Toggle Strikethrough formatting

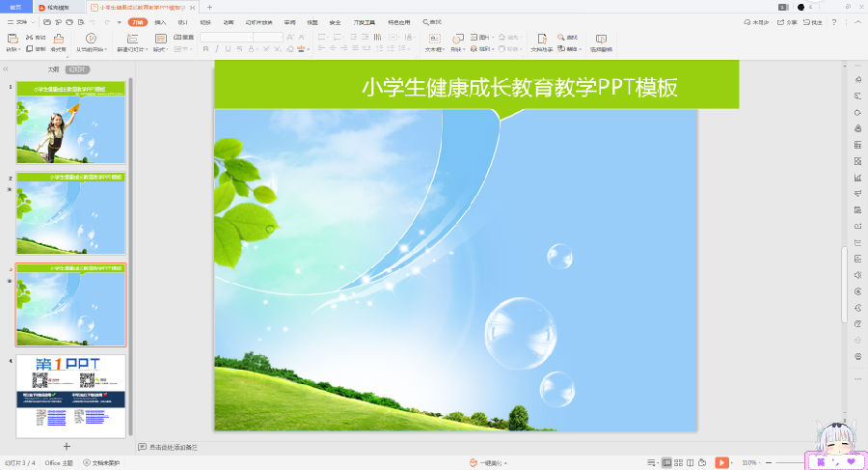coord(239,49)
